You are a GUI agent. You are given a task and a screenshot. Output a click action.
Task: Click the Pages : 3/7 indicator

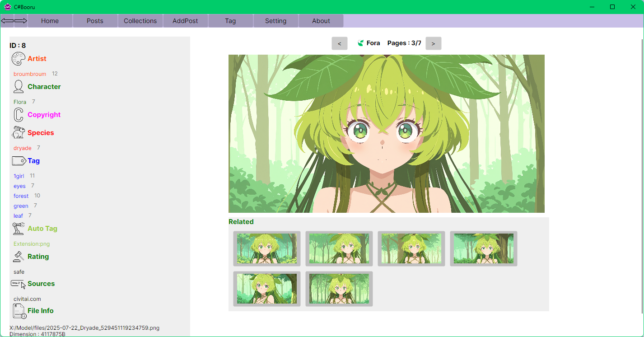click(404, 43)
